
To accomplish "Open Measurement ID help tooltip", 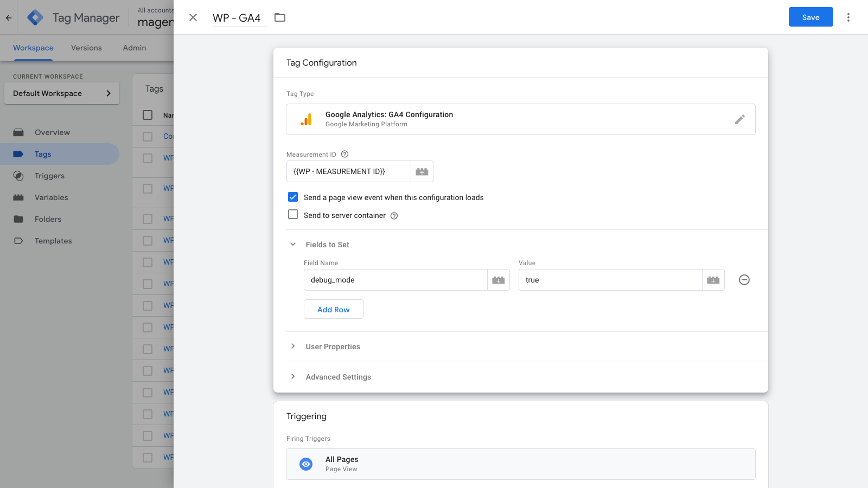I will pos(344,154).
